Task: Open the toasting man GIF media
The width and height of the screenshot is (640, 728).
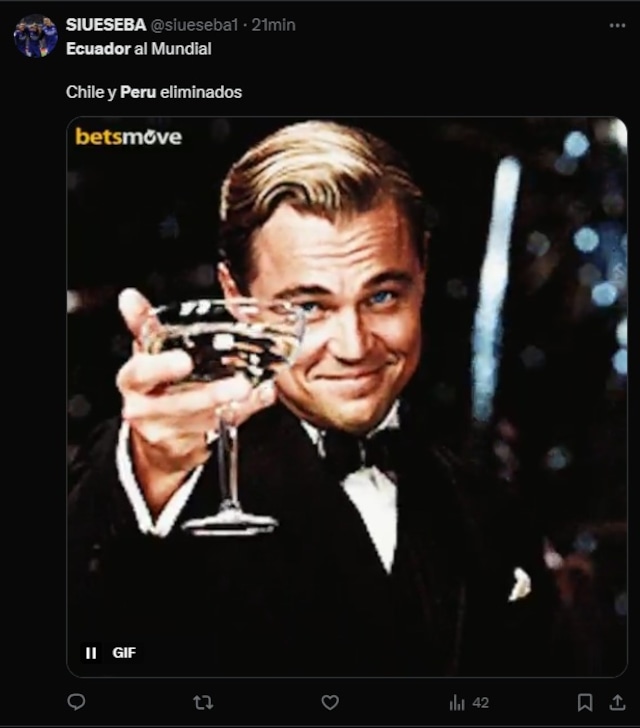Action: [347, 397]
